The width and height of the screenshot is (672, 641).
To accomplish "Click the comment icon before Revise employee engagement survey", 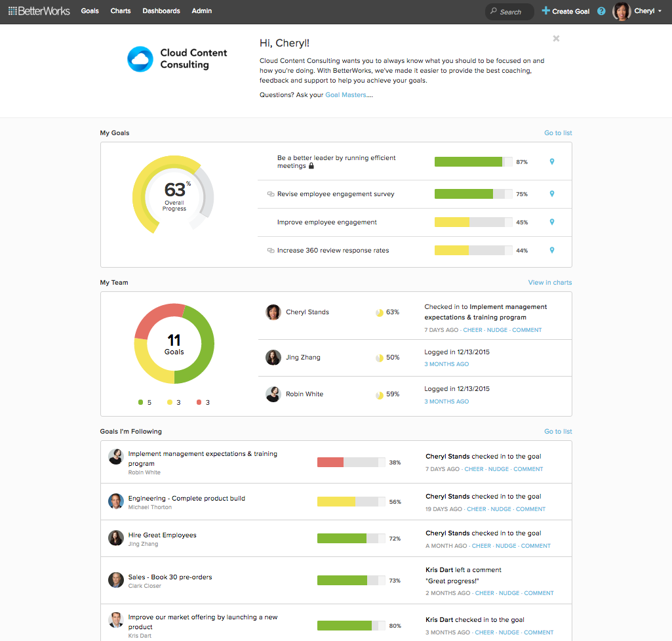I will click(271, 194).
